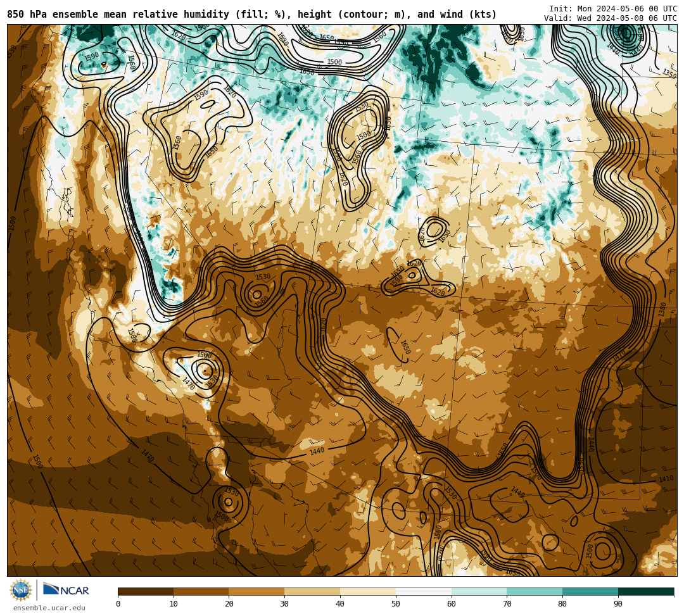Pick the 80–90% teal colorbar swatch
This screenshot has height=616, width=684.
coord(590,591)
